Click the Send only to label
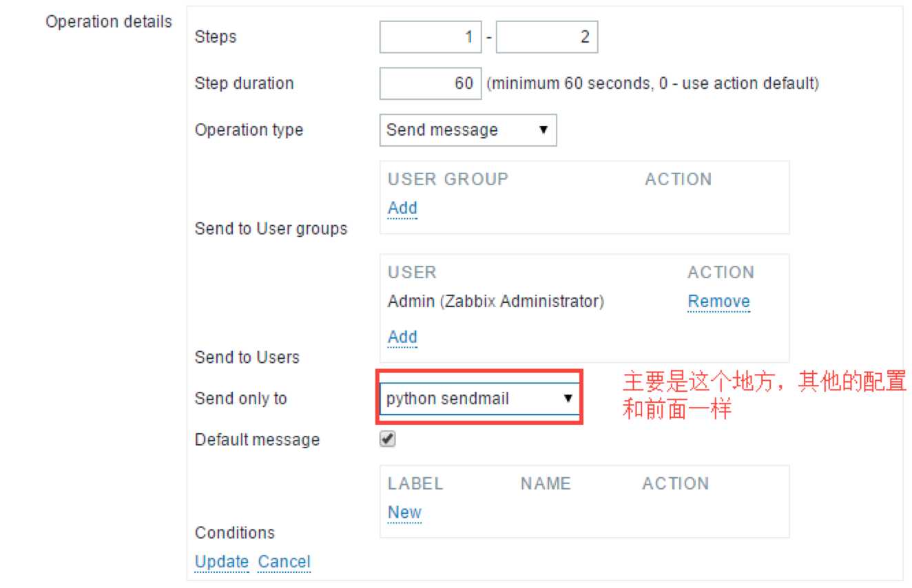The image size is (912, 588). [240, 399]
